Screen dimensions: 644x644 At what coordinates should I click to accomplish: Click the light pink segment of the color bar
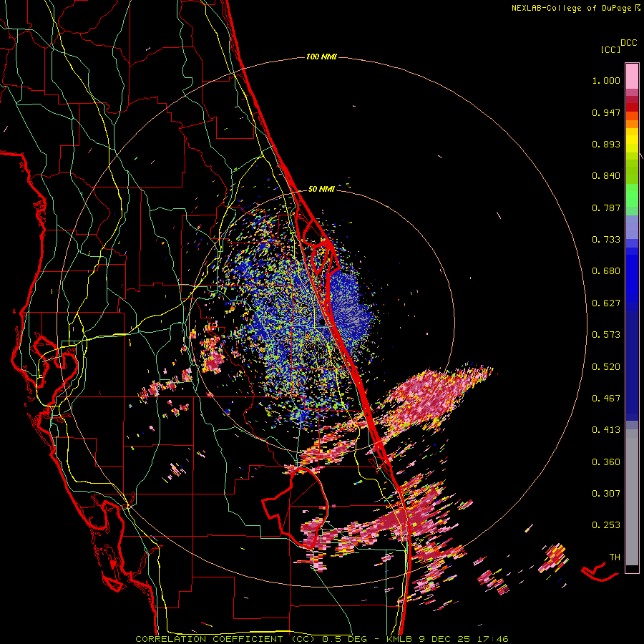pos(632,77)
